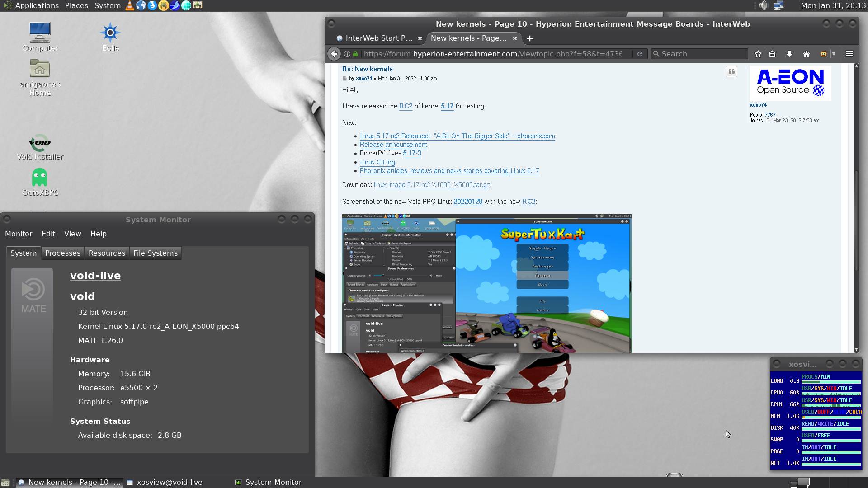
Task: Close the New kernels tab
Action: (x=515, y=38)
